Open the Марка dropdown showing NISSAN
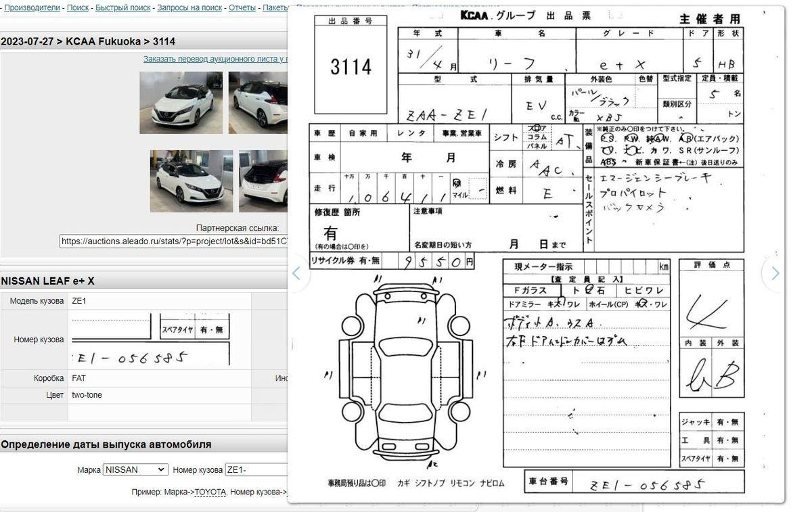Image resolution: width=812 pixels, height=512 pixels. pos(135,469)
